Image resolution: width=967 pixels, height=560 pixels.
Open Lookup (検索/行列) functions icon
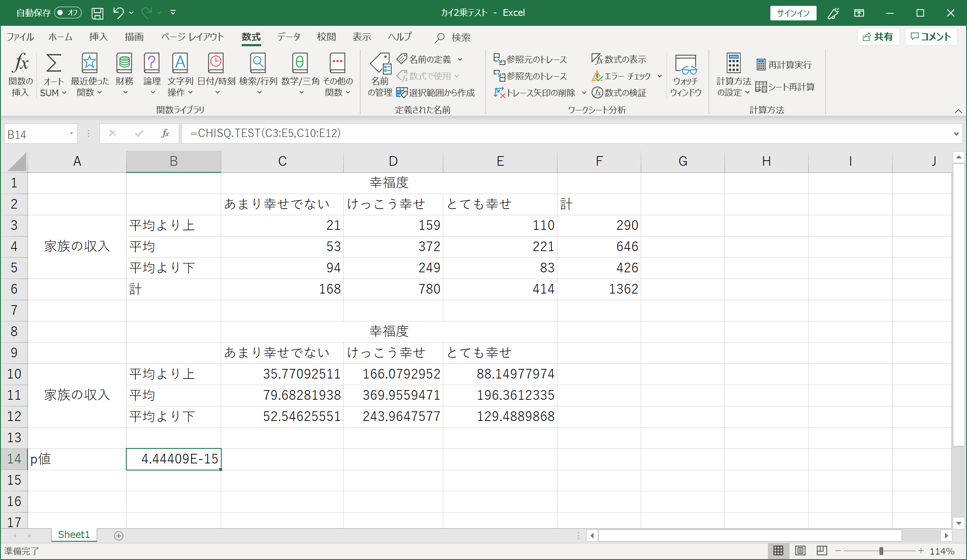pyautogui.click(x=258, y=63)
